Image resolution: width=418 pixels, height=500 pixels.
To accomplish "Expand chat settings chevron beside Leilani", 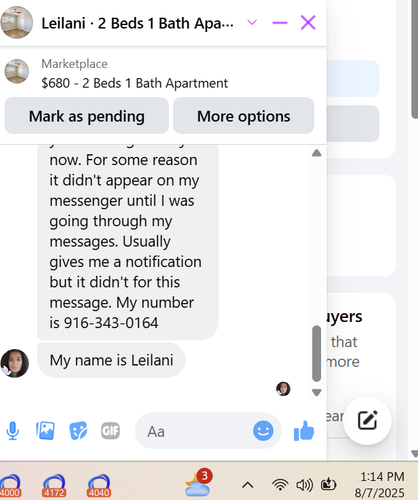I will (x=252, y=22).
